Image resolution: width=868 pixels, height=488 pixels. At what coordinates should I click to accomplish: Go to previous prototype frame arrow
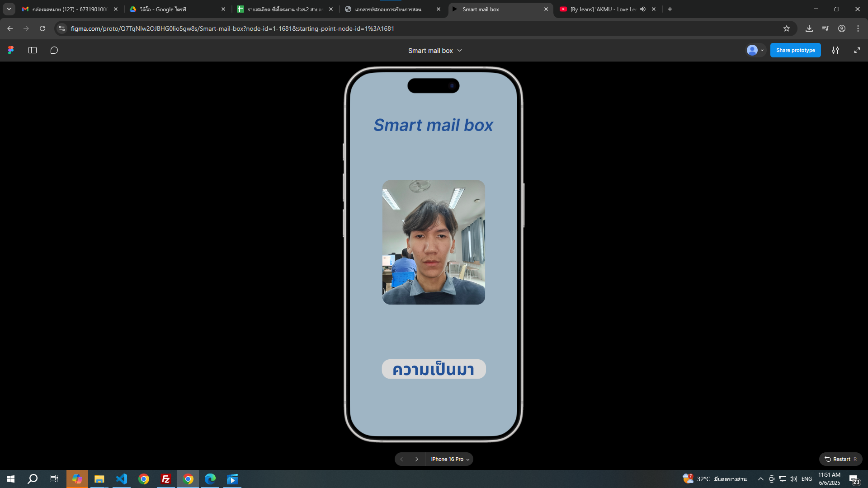tap(401, 459)
